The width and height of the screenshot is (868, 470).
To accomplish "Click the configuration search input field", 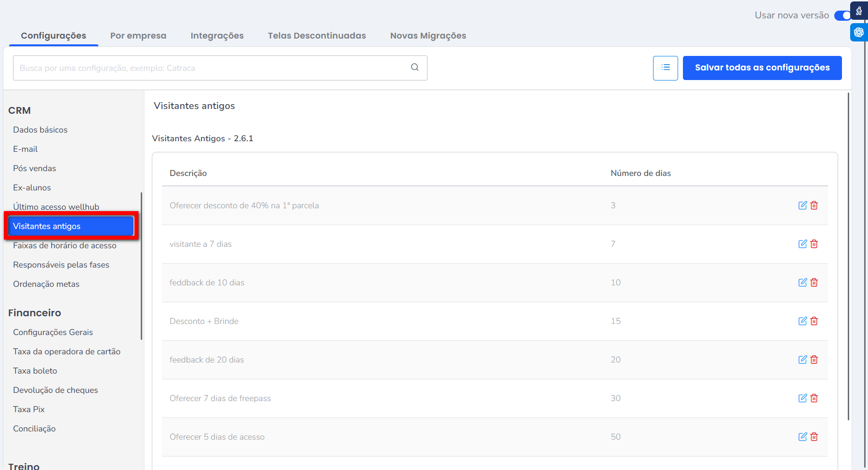I will point(212,68).
